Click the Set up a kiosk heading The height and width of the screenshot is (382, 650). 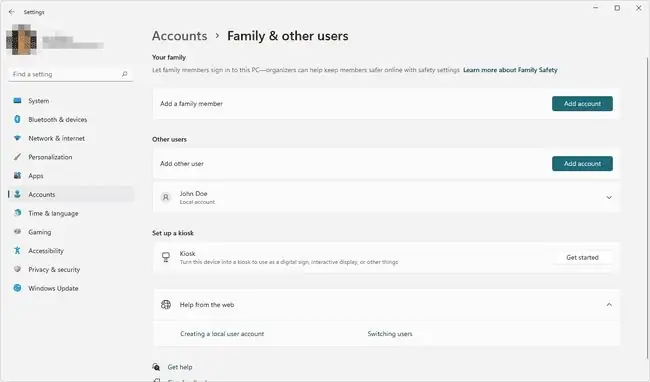(172, 233)
